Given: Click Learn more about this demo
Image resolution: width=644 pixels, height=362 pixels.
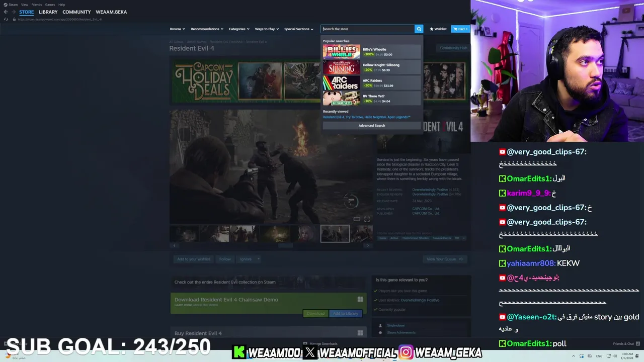Looking at the screenshot, I should tap(183, 305).
